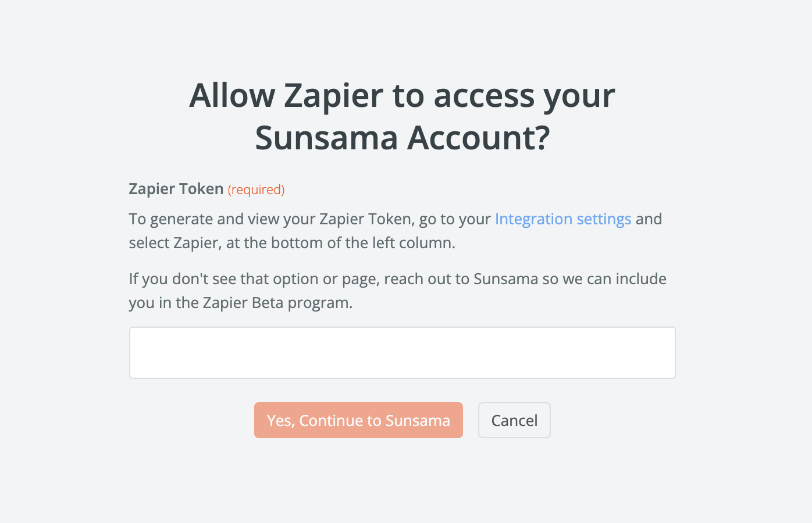Click the Zapier Beta program paragraph

click(397, 291)
